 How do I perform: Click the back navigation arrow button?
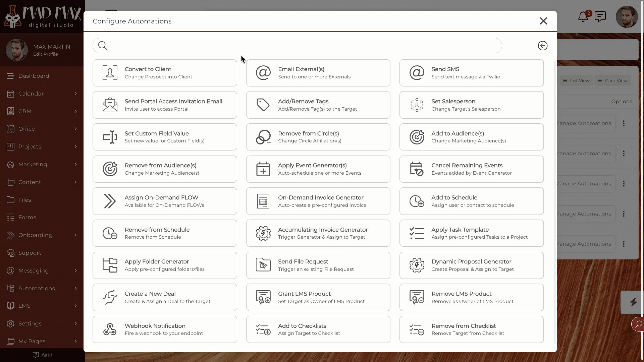point(542,46)
